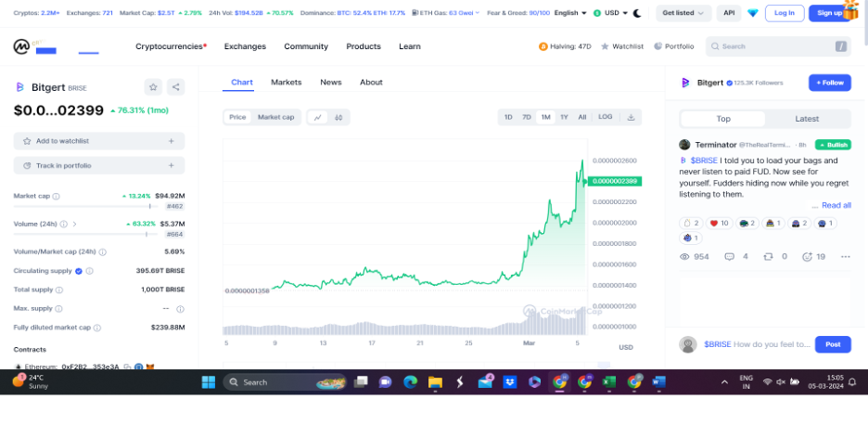Open the diamond rewards icon in header
This screenshot has width=868, height=425.
coord(751,13)
